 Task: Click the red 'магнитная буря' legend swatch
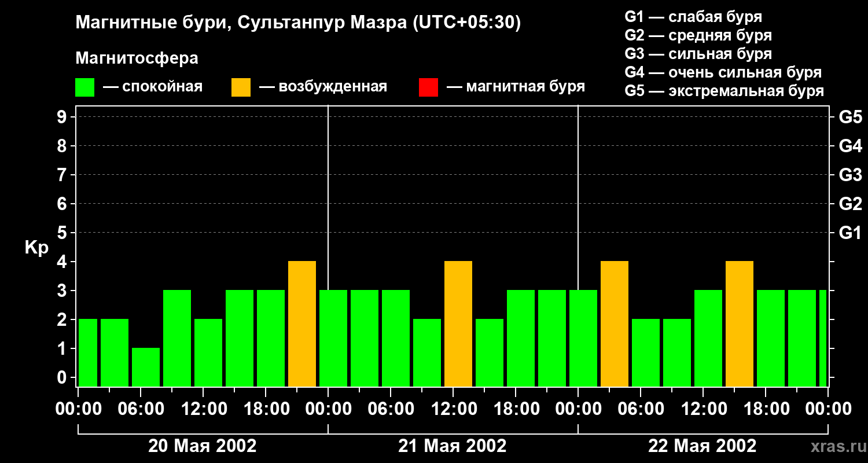428,87
